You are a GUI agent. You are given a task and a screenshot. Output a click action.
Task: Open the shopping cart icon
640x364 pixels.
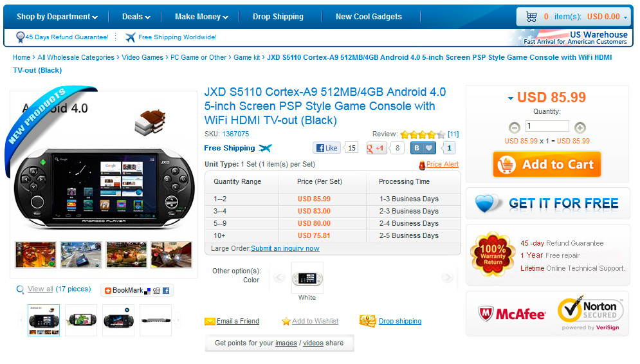click(x=531, y=17)
